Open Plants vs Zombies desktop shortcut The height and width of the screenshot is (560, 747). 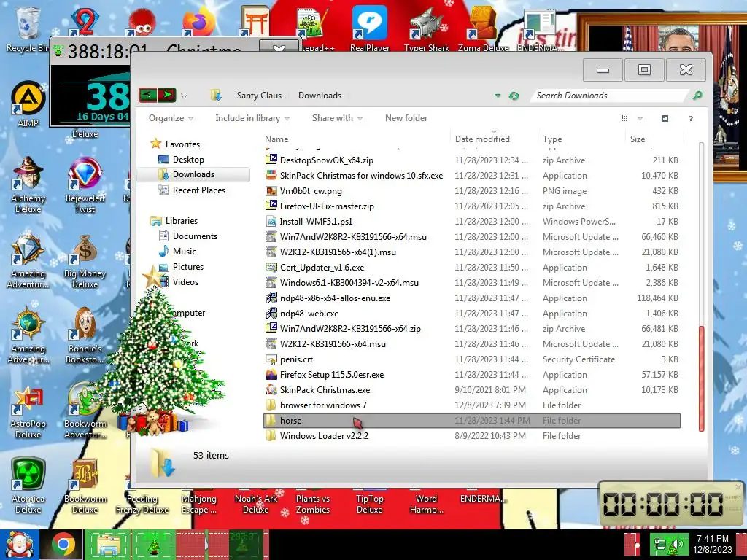click(312, 500)
